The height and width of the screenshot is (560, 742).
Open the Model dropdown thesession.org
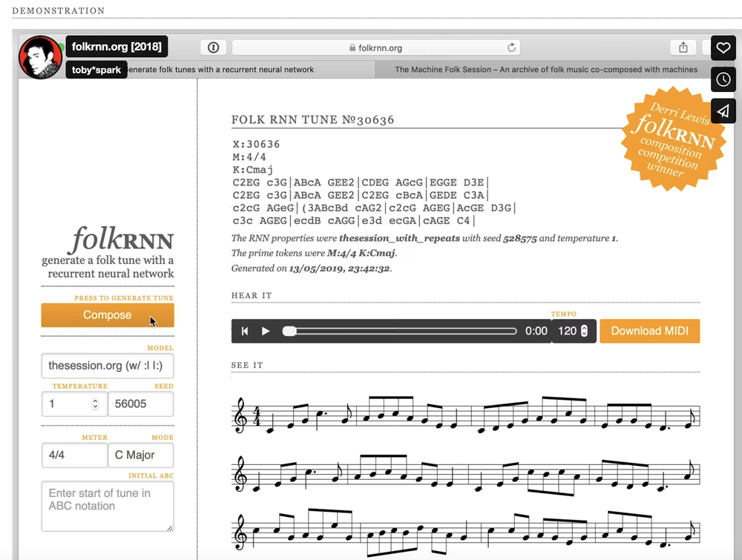[x=108, y=366]
